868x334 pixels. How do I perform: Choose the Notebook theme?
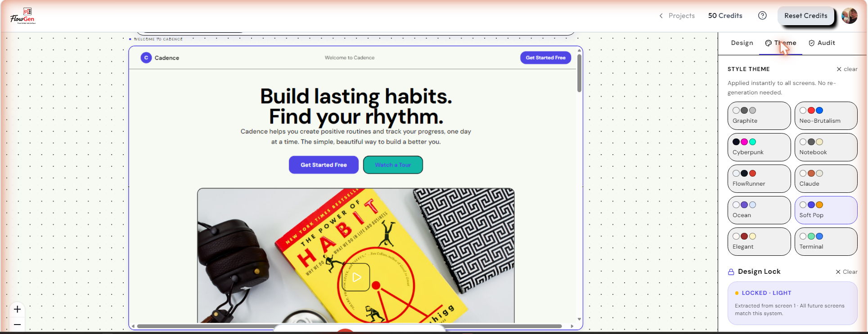pyautogui.click(x=826, y=147)
